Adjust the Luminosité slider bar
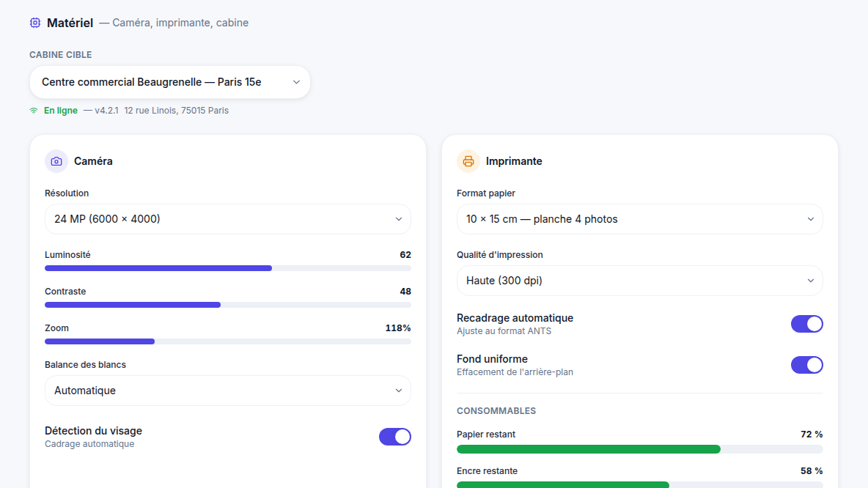868x488 pixels. [x=227, y=268]
